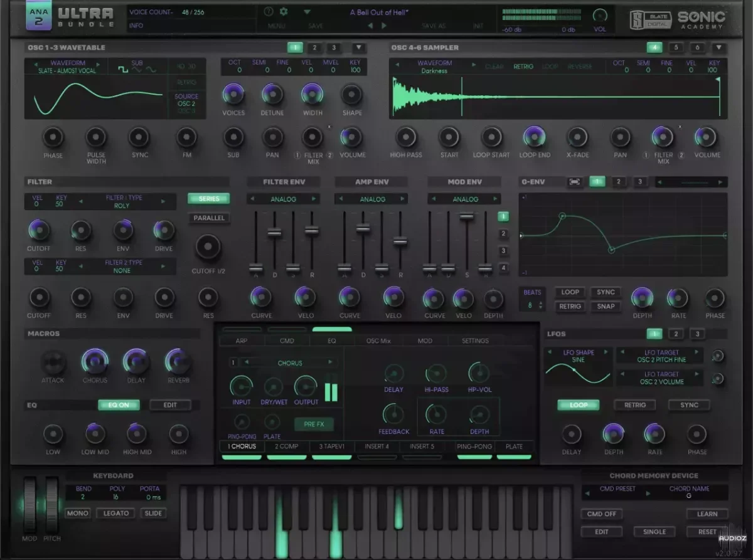Image resolution: width=753 pixels, height=560 pixels.
Task: Enable MONO keyboard mode
Action: tap(78, 513)
